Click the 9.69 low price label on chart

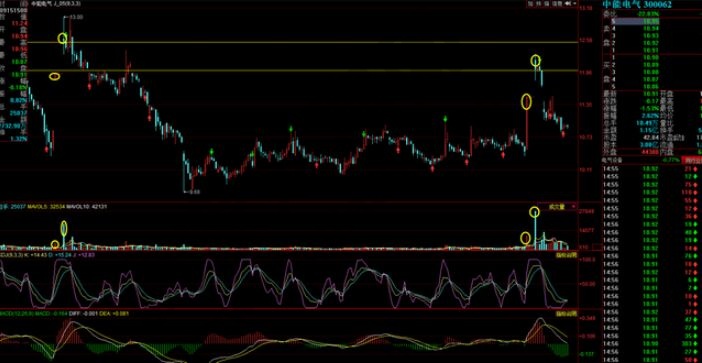click(x=195, y=192)
